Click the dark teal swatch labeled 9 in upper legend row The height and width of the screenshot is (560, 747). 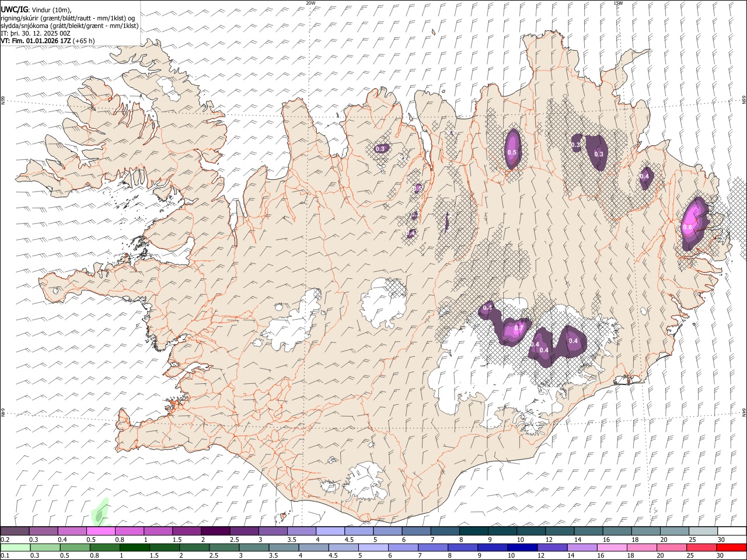click(x=502, y=531)
